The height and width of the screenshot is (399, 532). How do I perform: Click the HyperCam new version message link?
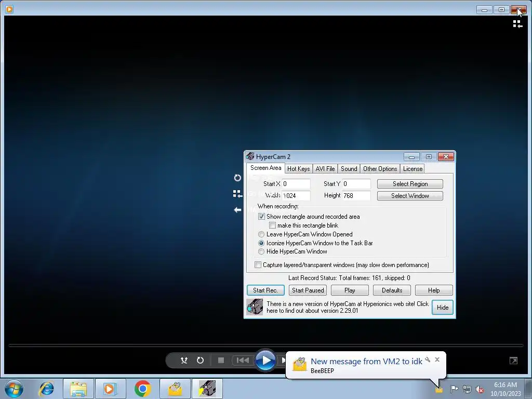pyautogui.click(x=348, y=307)
